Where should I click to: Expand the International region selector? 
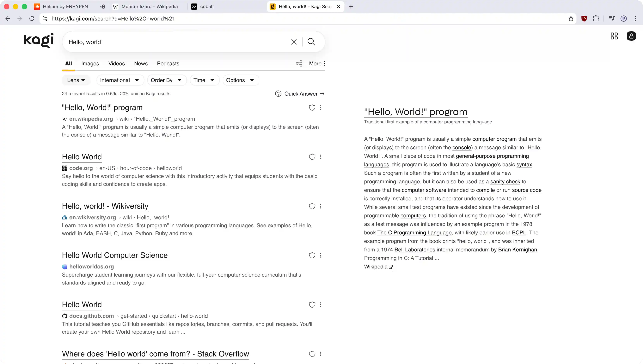120,80
